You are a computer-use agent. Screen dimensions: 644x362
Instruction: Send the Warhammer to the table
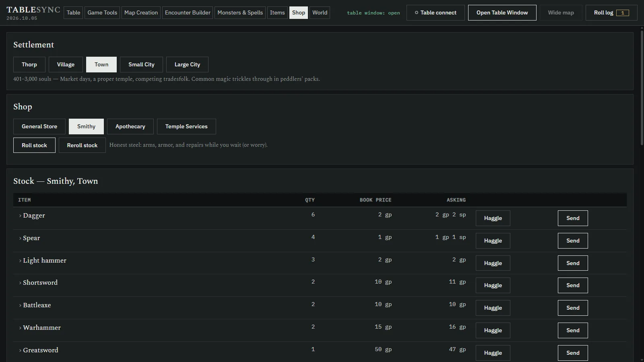(x=573, y=330)
